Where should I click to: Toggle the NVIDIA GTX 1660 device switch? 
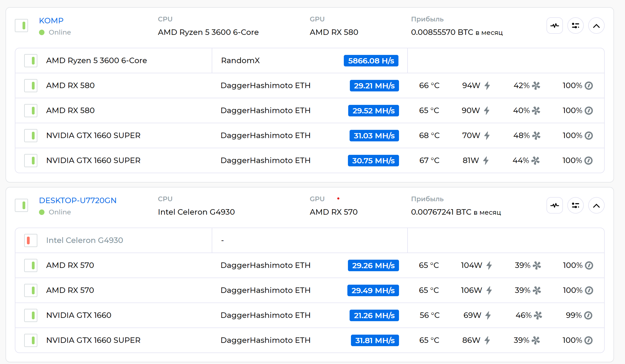pos(31,315)
